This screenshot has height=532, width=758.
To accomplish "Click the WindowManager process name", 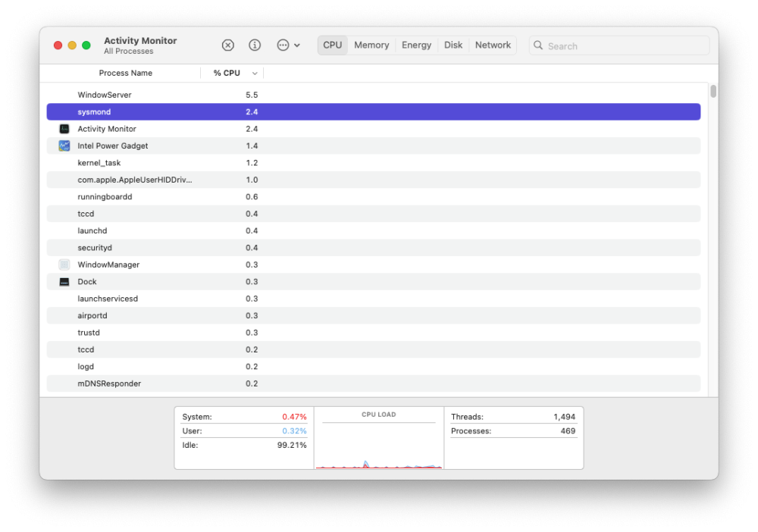I will tap(108, 264).
